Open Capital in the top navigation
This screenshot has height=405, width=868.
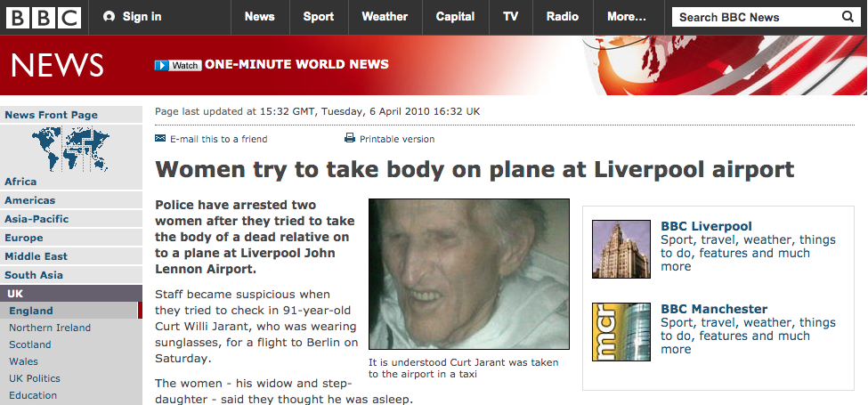pyautogui.click(x=455, y=17)
